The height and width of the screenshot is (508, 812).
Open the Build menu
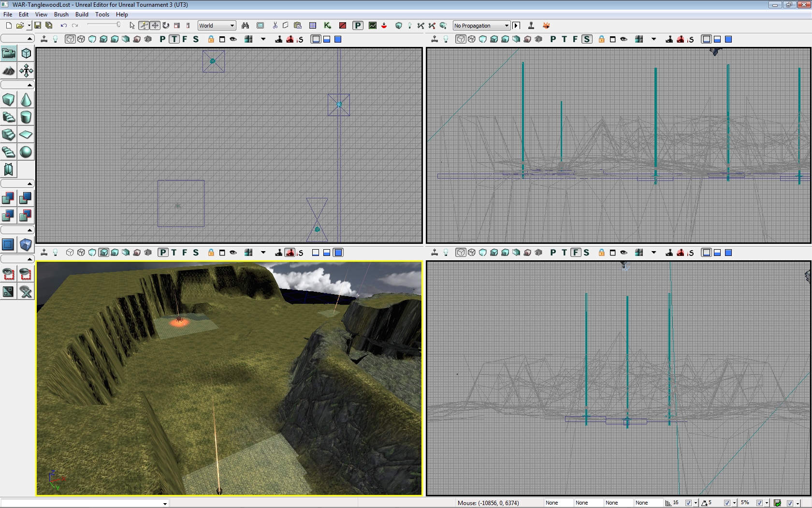pyautogui.click(x=82, y=15)
